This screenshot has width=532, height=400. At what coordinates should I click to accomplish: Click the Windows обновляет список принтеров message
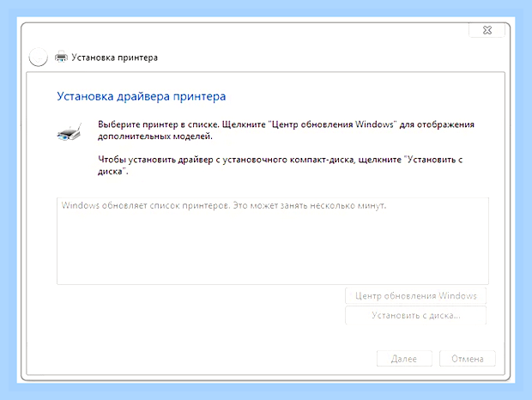point(224,206)
